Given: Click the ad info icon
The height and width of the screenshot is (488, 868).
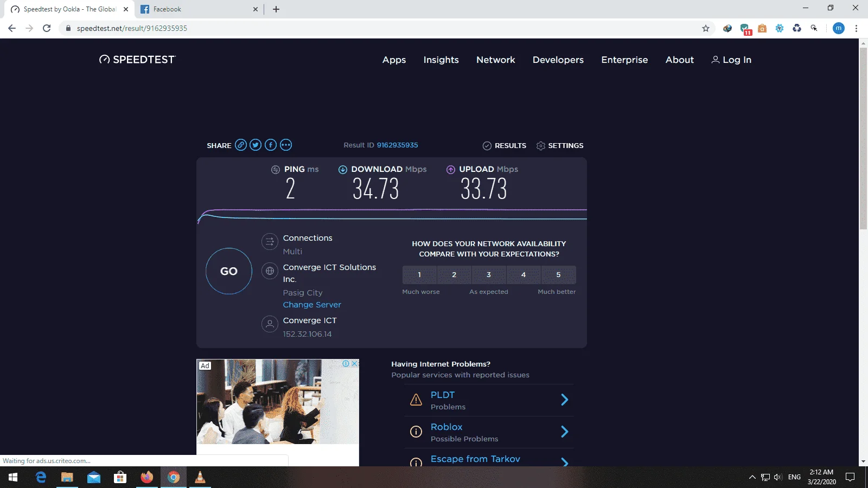Looking at the screenshot, I should click(346, 363).
